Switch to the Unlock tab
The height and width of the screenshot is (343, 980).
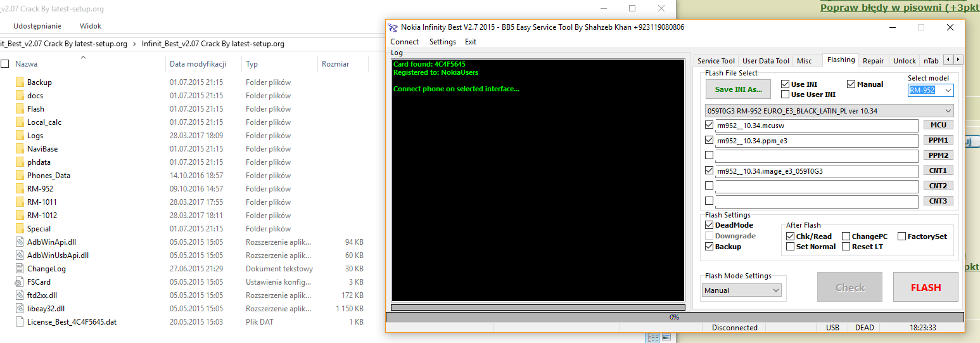pyautogui.click(x=904, y=61)
